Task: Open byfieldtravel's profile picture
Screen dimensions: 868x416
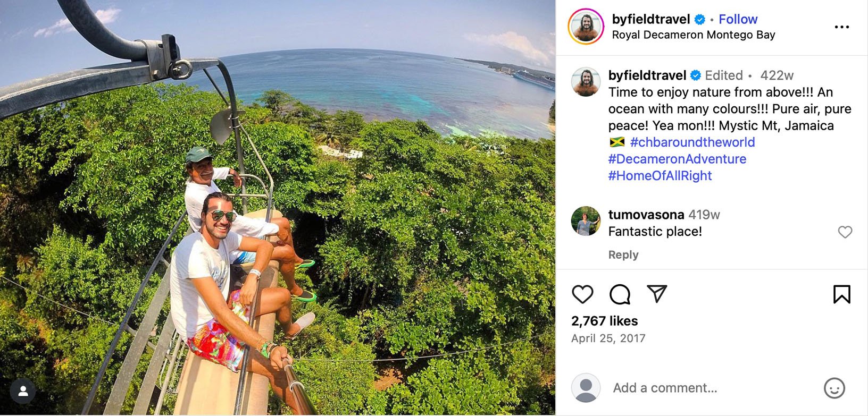Action: point(586,26)
